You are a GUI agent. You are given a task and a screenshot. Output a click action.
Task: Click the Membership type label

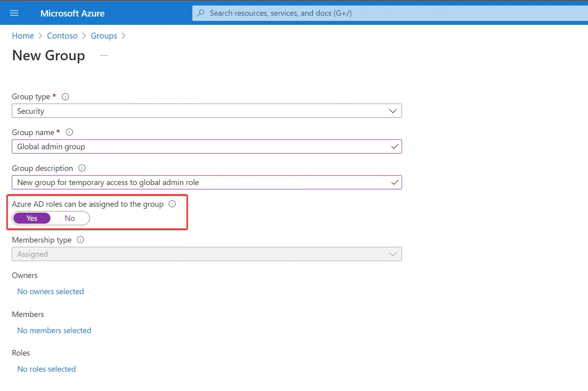coord(42,240)
